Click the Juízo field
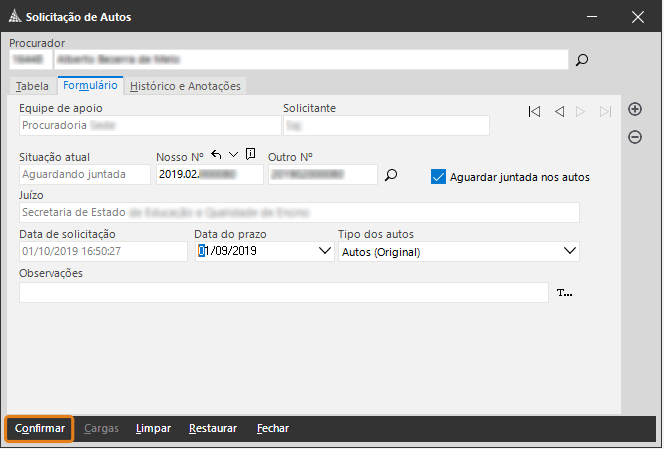The height and width of the screenshot is (449, 664). pos(299,212)
